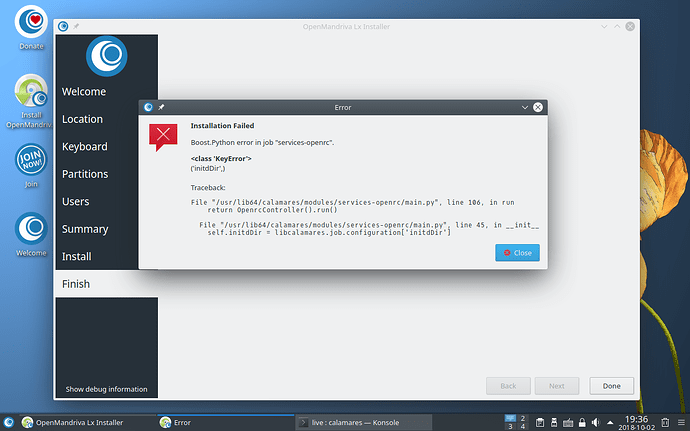
Task: Show hidden tray icons arrow
Action: 610,423
